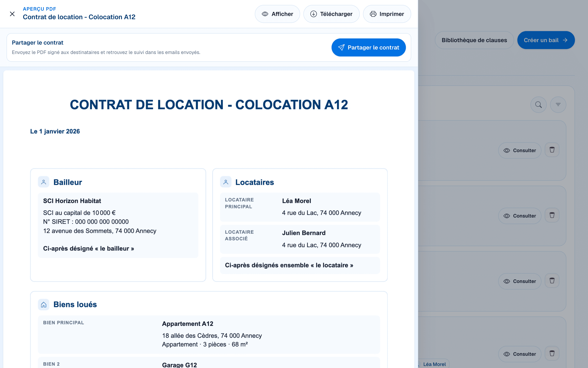Click the second row trash icon

pos(552,215)
